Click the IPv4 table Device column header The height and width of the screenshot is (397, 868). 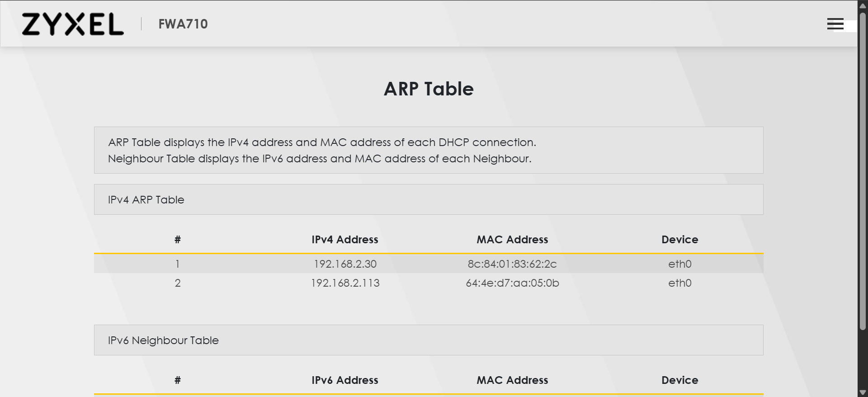click(680, 240)
